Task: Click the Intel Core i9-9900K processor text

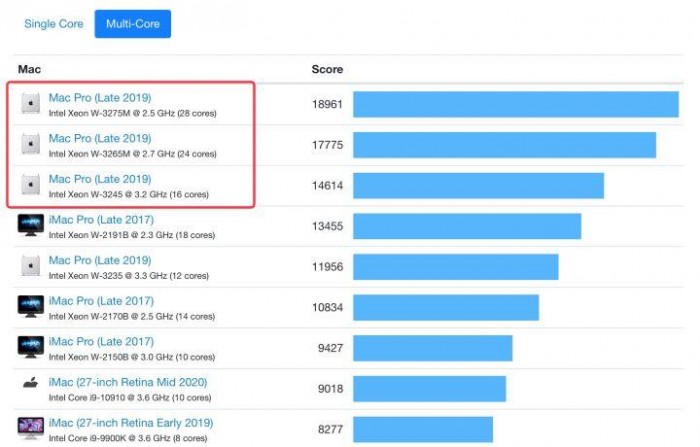Action: tap(128, 438)
